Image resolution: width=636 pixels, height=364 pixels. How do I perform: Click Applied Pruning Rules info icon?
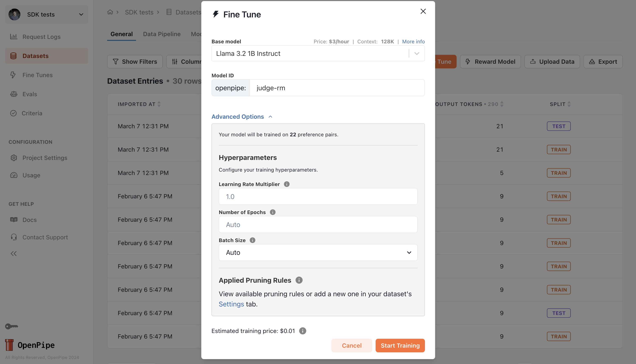pyautogui.click(x=299, y=280)
